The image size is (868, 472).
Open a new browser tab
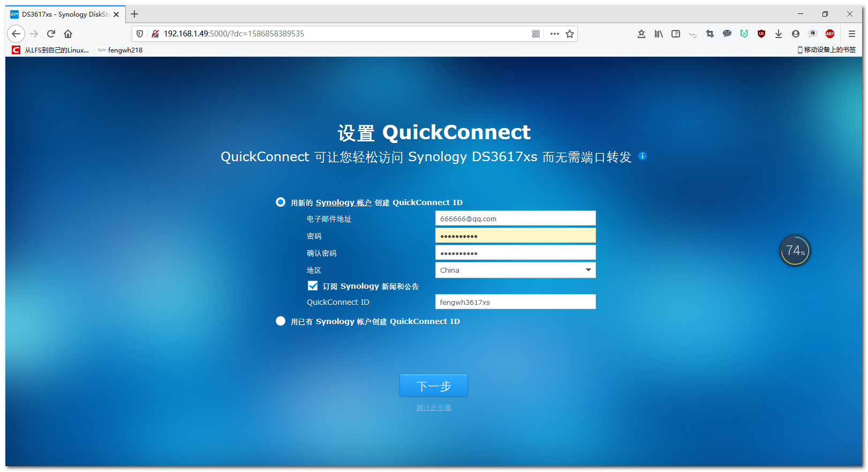pyautogui.click(x=134, y=14)
